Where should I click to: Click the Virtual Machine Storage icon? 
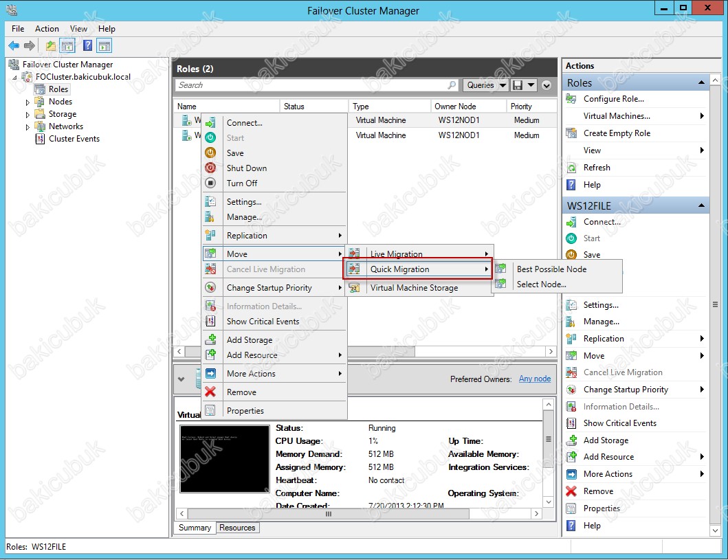tap(354, 288)
